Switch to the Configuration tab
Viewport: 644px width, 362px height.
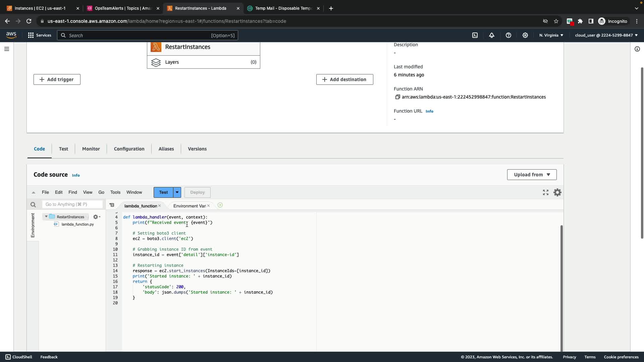[129, 149]
